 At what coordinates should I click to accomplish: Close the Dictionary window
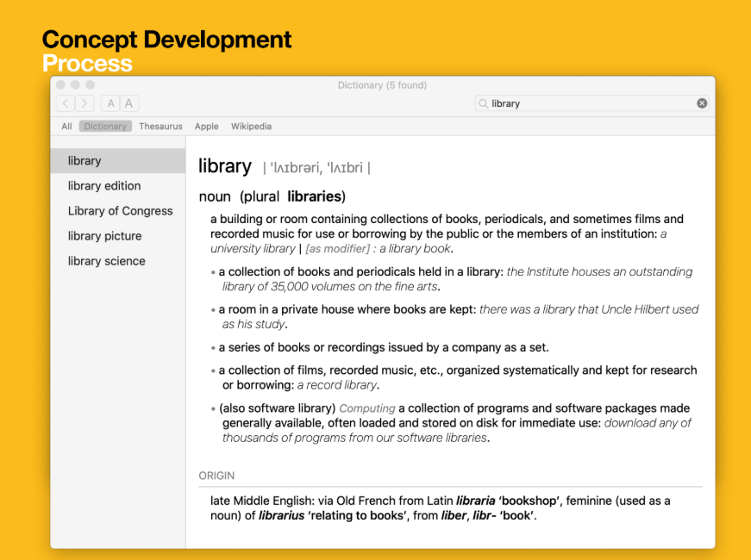click(61, 85)
